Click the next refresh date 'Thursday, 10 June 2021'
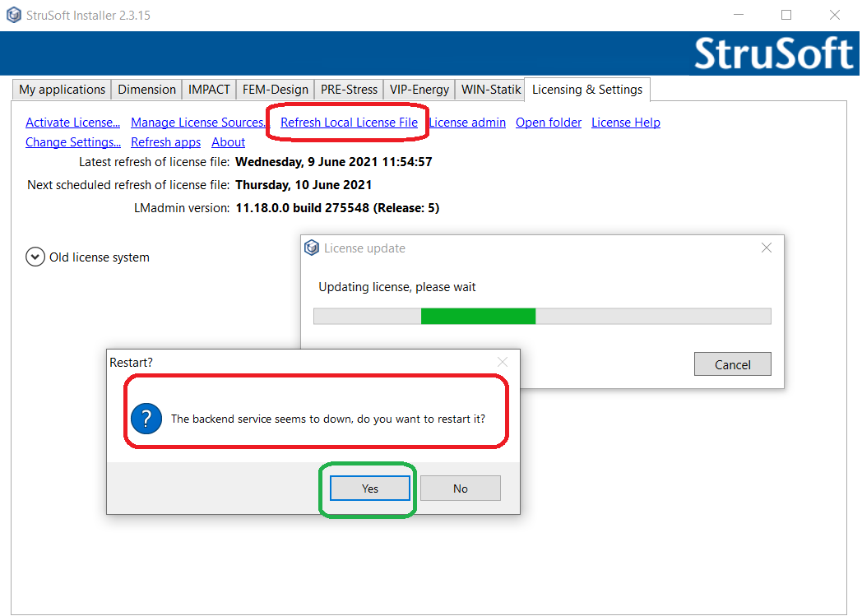Viewport: 862px width, 616px height. [304, 185]
